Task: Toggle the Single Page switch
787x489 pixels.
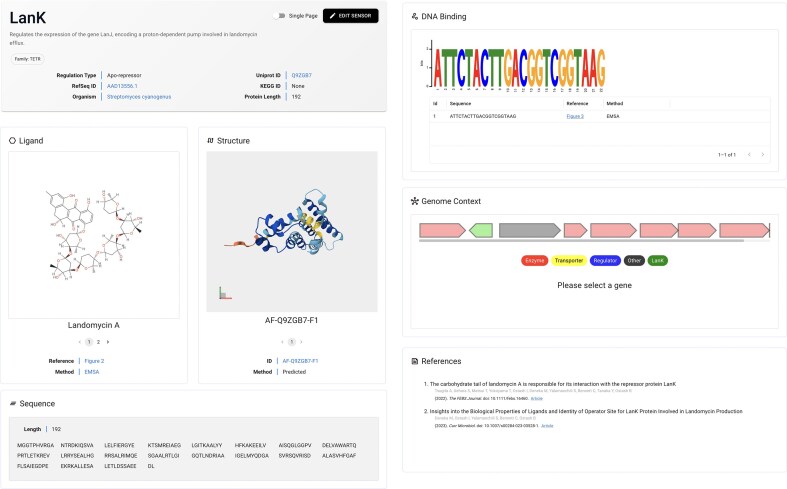Action: 280,16
